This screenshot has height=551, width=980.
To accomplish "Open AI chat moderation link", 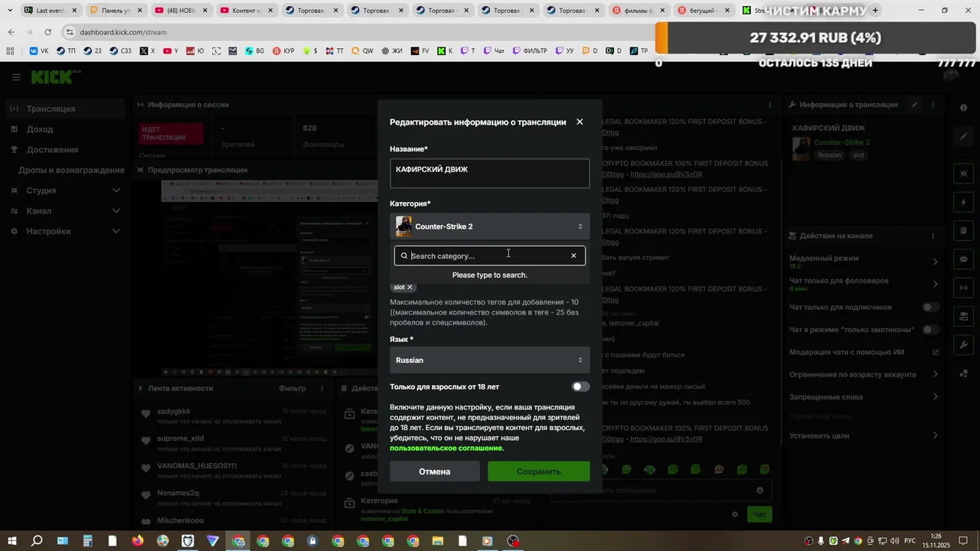I will click(x=935, y=352).
